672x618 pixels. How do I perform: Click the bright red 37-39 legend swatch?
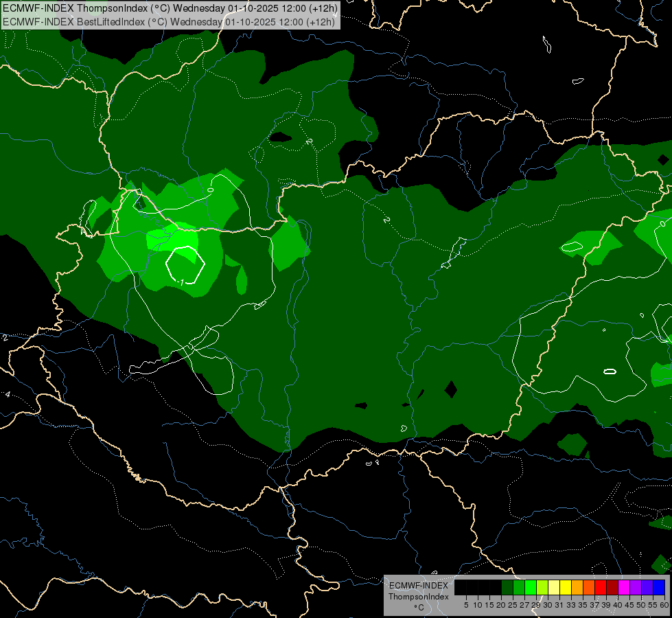point(601,587)
